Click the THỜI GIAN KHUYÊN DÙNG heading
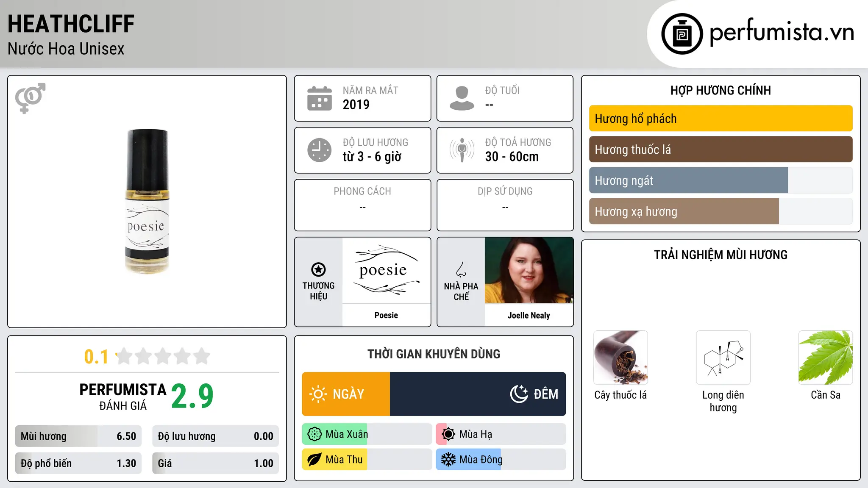The height and width of the screenshot is (488, 868). pyautogui.click(x=434, y=354)
